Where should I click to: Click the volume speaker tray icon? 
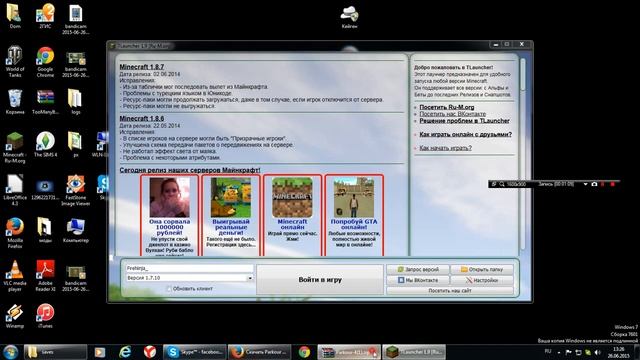[x=597, y=352]
